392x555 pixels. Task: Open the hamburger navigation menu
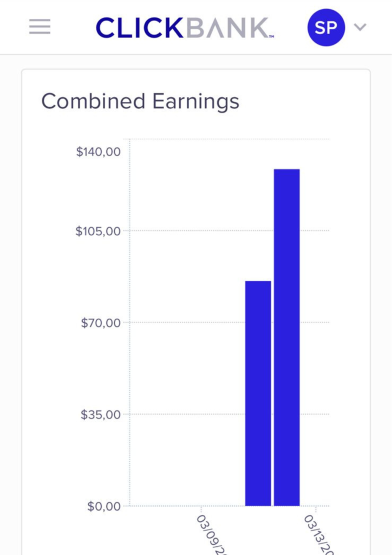coord(40,27)
